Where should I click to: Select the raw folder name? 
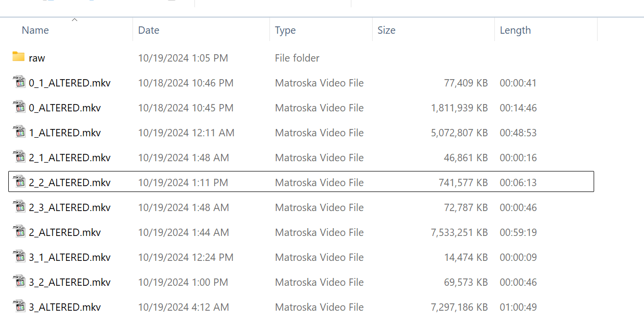pos(37,58)
